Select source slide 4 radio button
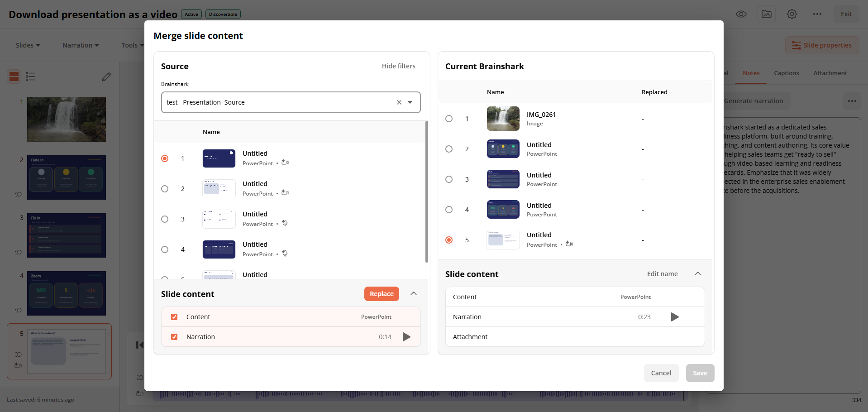Image resolution: width=868 pixels, height=412 pixels. (x=165, y=249)
